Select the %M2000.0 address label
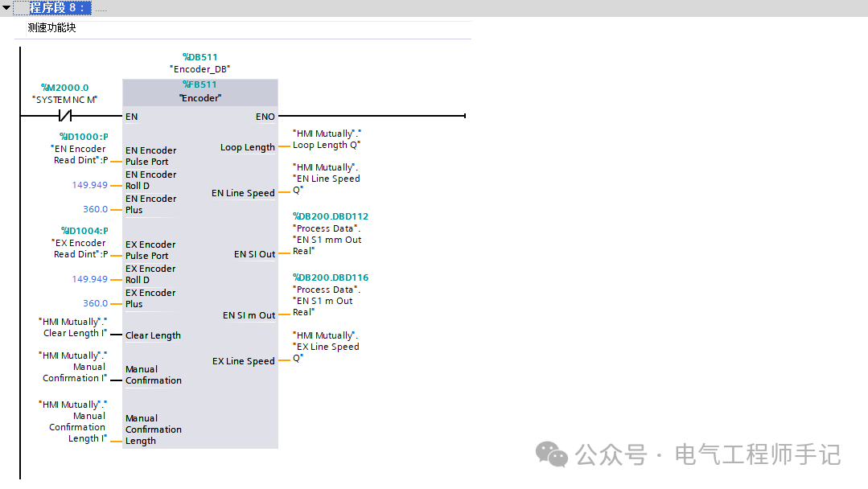Screen dimensions: 868x489 click(x=64, y=88)
